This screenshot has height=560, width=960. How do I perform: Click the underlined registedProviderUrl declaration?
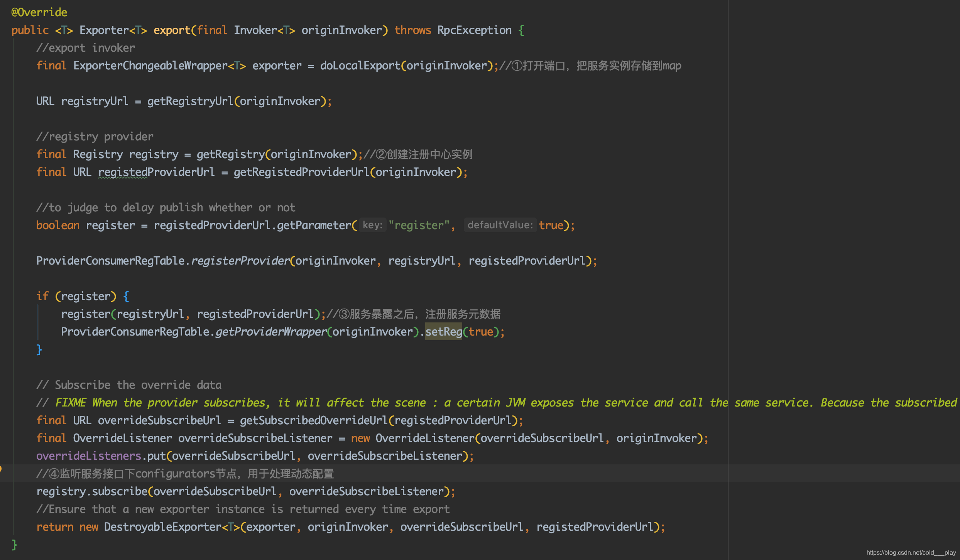click(x=156, y=172)
